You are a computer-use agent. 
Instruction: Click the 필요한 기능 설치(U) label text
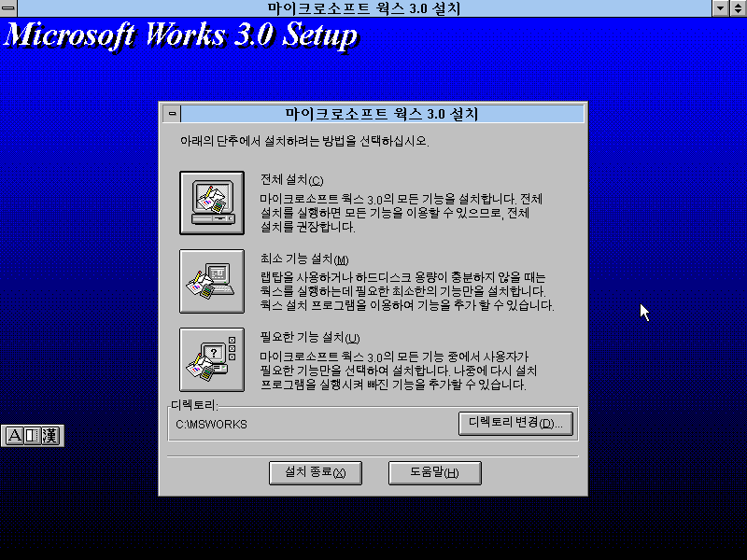click(310, 337)
